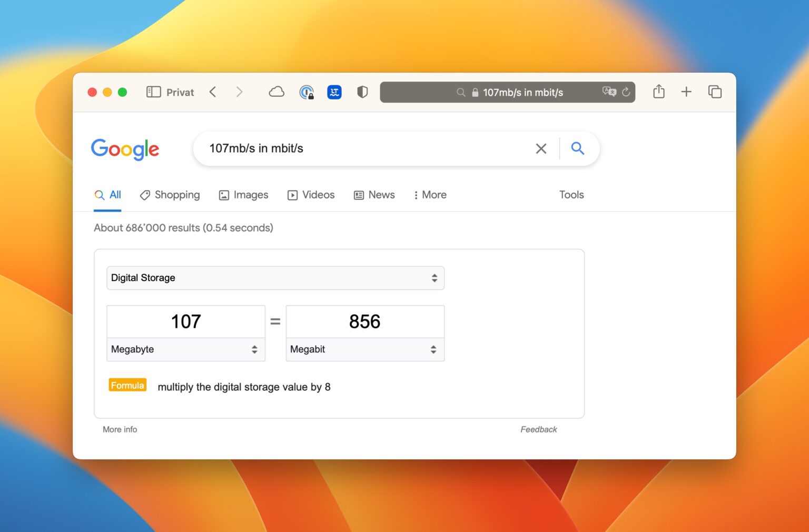Click inside the 107 value field
Image resolution: width=809 pixels, height=532 pixels.
185,321
